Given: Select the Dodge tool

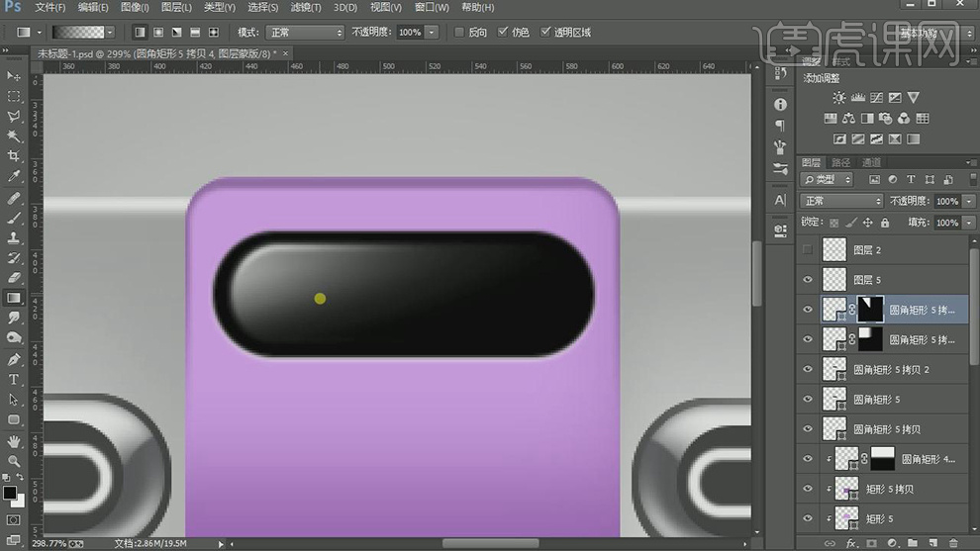Looking at the screenshot, I should [x=13, y=338].
